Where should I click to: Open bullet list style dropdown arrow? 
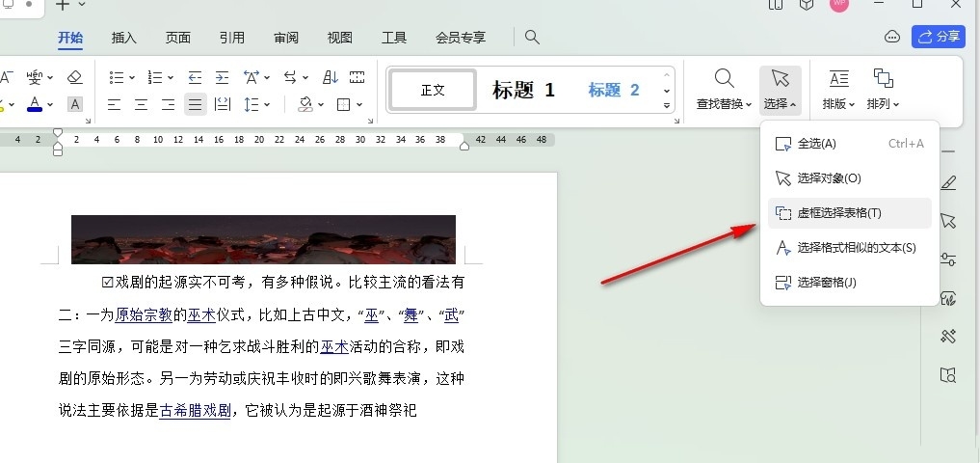[x=132, y=78]
